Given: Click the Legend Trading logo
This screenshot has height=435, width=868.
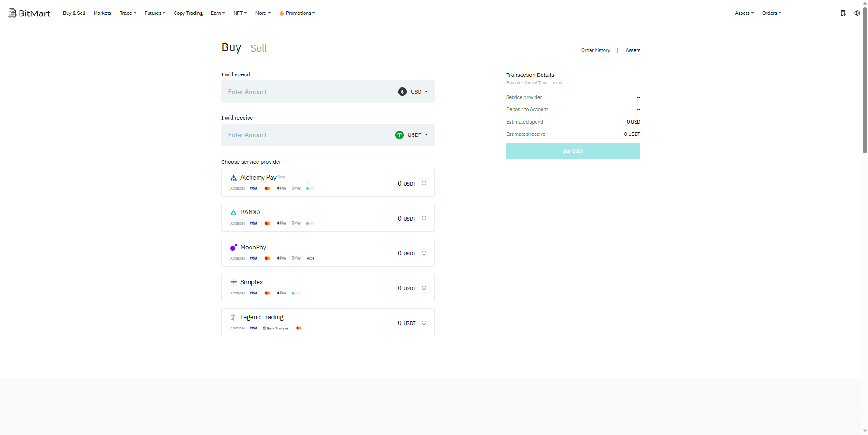Looking at the screenshot, I should coord(233,317).
